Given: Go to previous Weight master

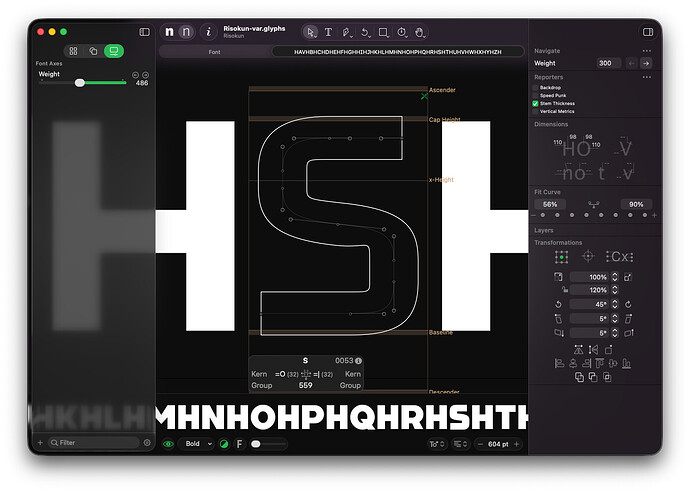Looking at the screenshot, I should coord(631,63).
